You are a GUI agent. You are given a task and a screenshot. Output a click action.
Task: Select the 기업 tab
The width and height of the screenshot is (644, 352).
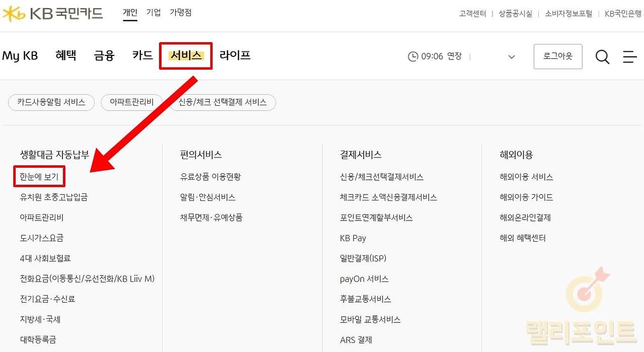[x=153, y=13]
